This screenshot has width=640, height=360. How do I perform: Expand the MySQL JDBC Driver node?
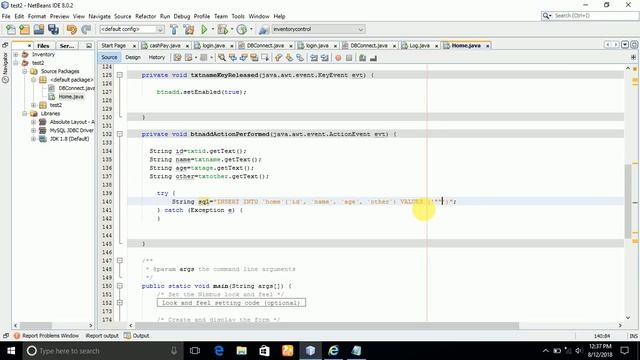tap(33, 130)
